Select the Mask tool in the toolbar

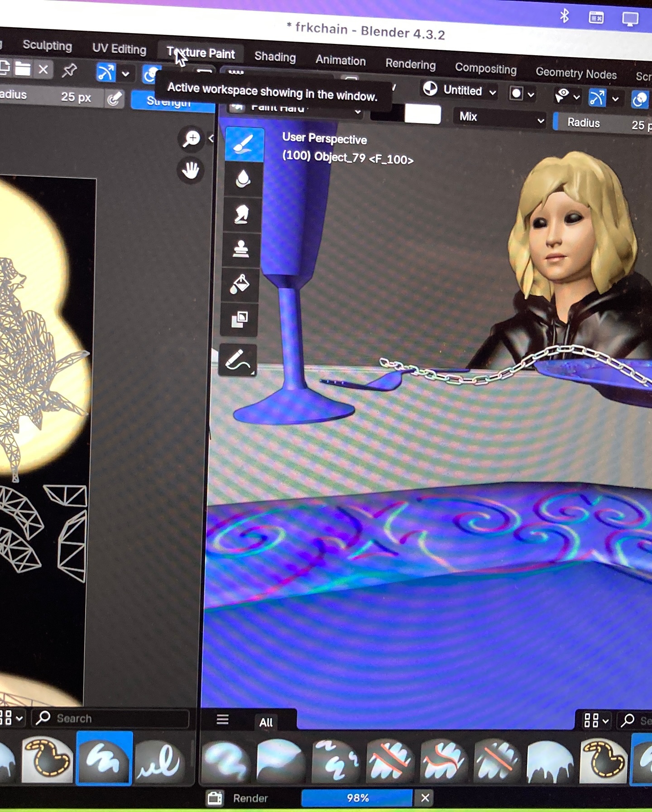tap(239, 319)
